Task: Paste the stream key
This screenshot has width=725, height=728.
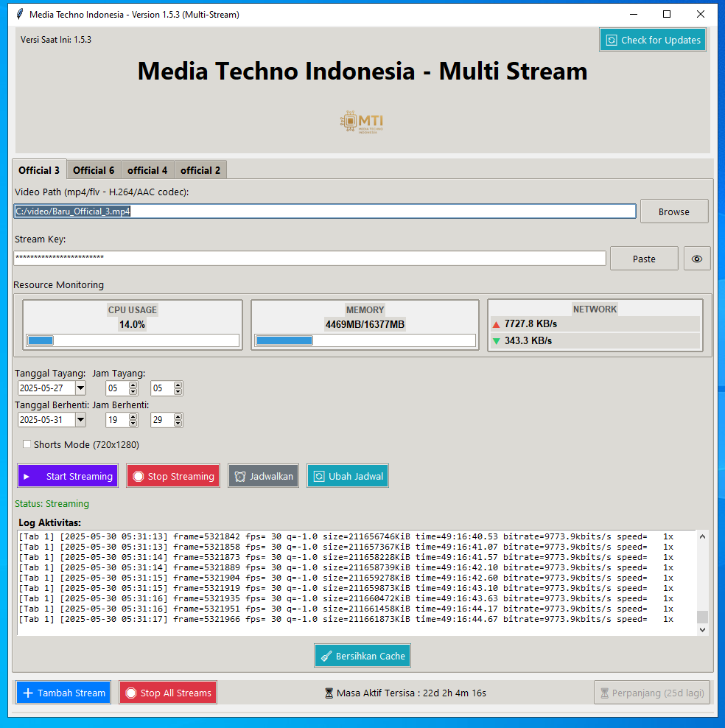Action: pyautogui.click(x=644, y=259)
